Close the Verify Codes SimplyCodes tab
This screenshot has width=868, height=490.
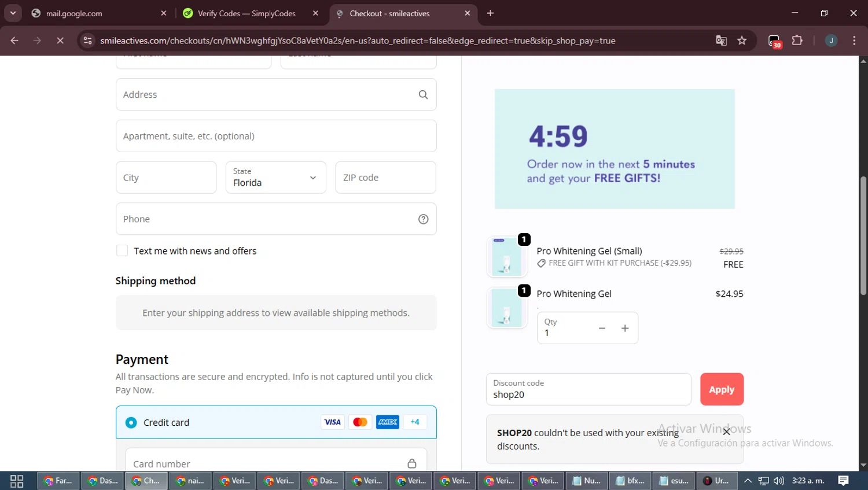tap(315, 13)
